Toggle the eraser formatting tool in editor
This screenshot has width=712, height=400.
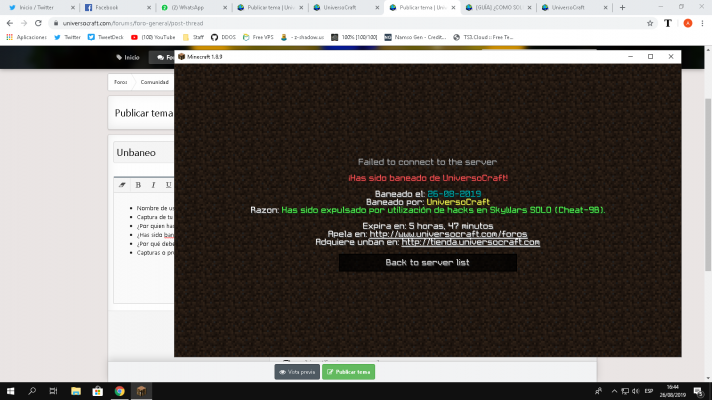coord(122,185)
